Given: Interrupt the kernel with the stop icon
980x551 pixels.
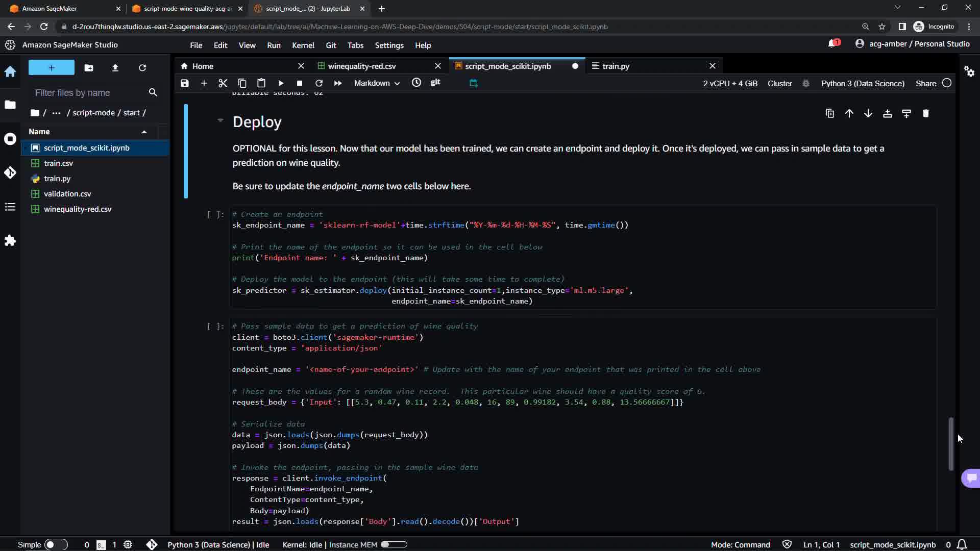Looking at the screenshot, I should [x=300, y=83].
